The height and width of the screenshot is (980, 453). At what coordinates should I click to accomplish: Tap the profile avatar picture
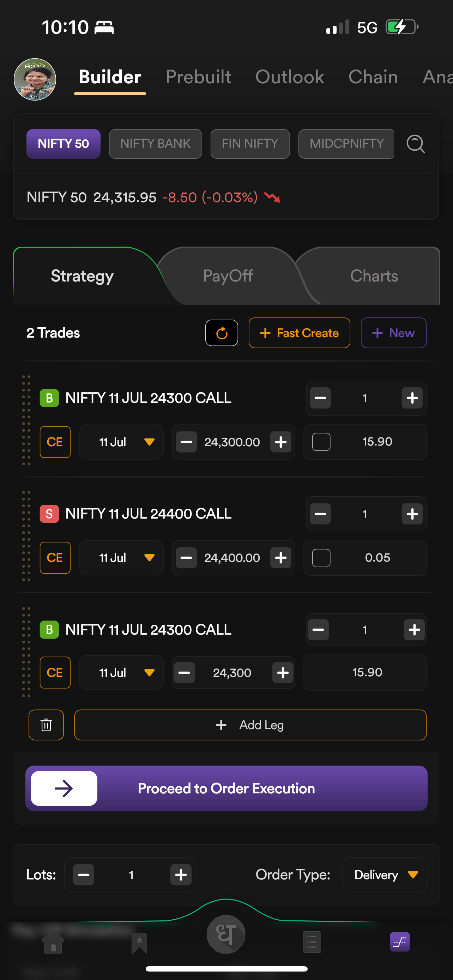pos(35,79)
